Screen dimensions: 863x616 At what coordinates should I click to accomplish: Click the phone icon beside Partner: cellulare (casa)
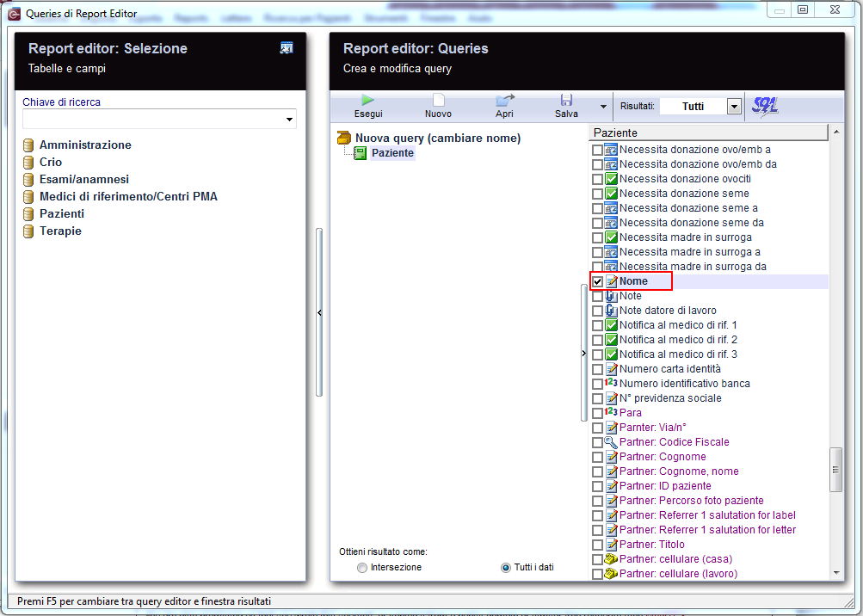coord(611,558)
